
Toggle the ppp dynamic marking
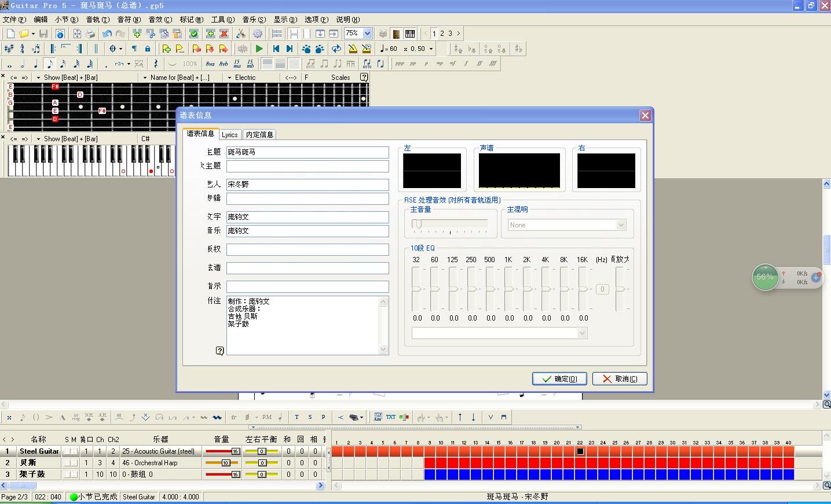pyautogui.click(x=400, y=64)
